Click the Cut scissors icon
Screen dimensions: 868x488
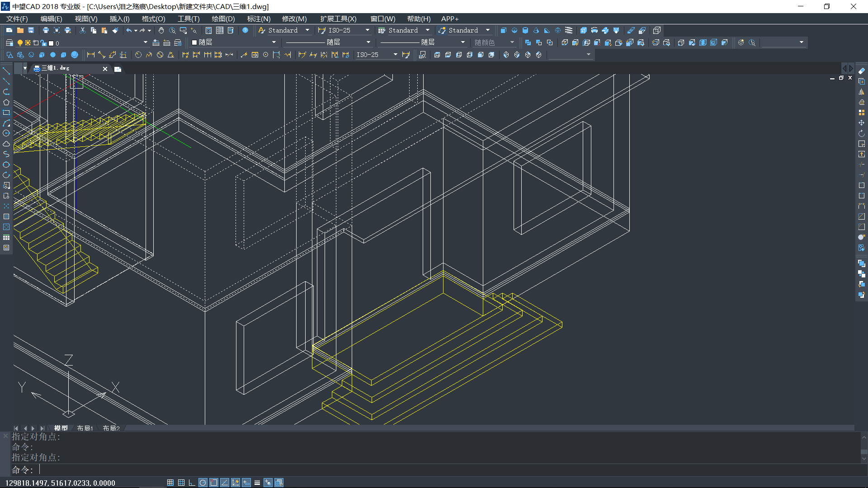click(x=82, y=30)
